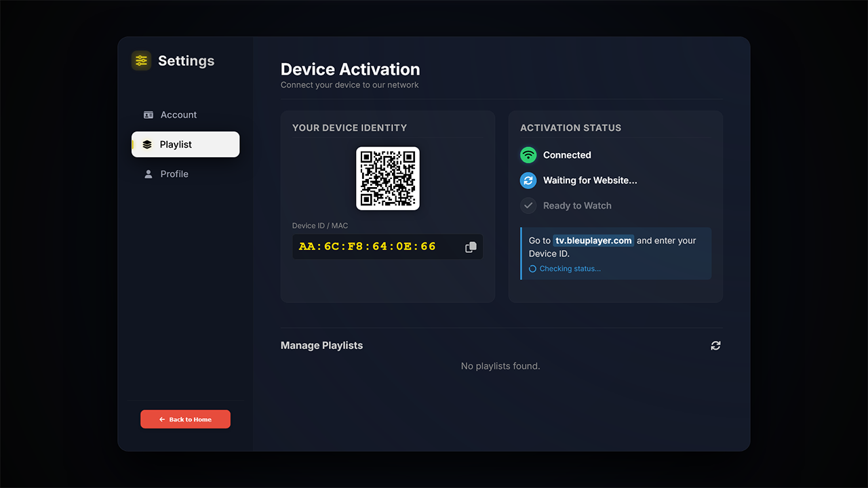Click the checkmark icon beside Ready to Watch

coord(528,205)
